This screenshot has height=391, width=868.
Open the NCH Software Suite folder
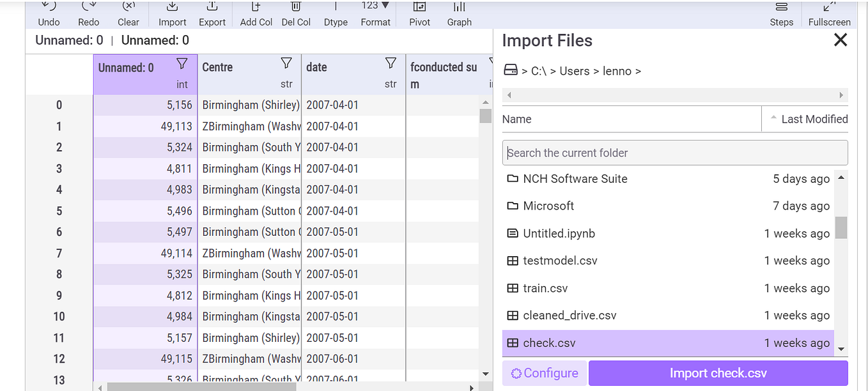pos(575,179)
